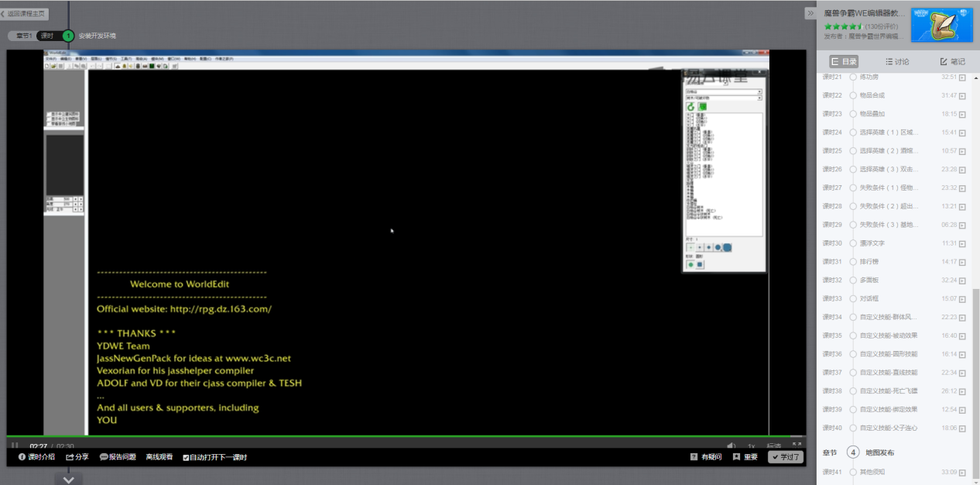Play icon for 课时41 其他须知
Viewport: 980px width, 485px height.
963,472
